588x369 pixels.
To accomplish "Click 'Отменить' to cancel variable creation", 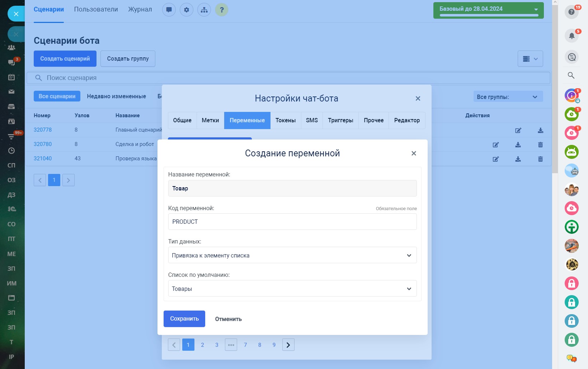I will coord(228,319).
